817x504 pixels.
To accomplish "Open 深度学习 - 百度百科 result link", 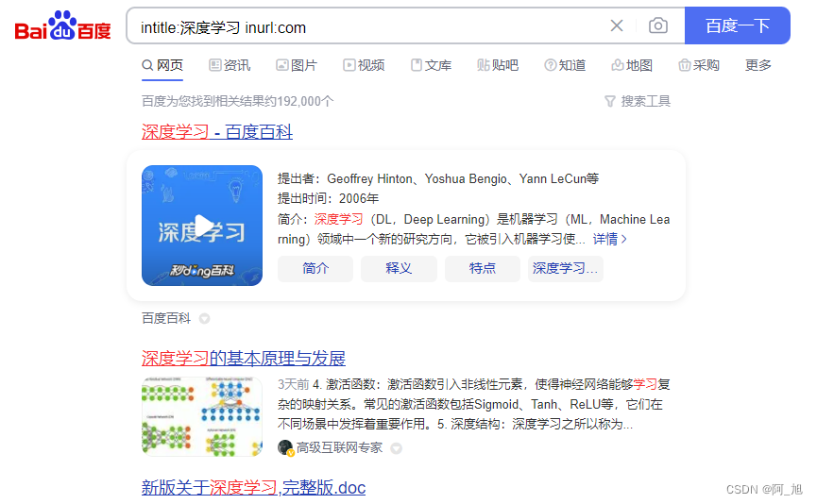I will (x=216, y=132).
